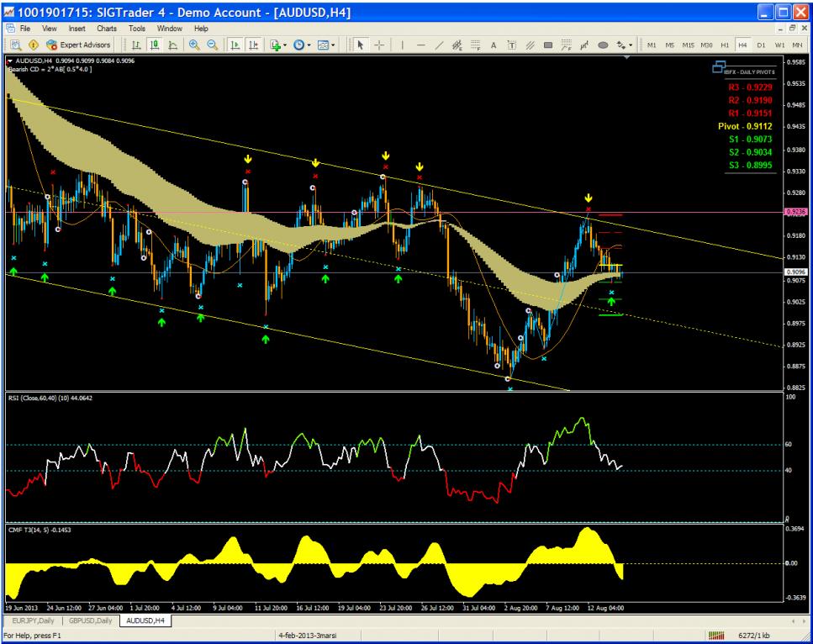Zoom out of the chart
The image size is (813, 644).
[x=212, y=44]
